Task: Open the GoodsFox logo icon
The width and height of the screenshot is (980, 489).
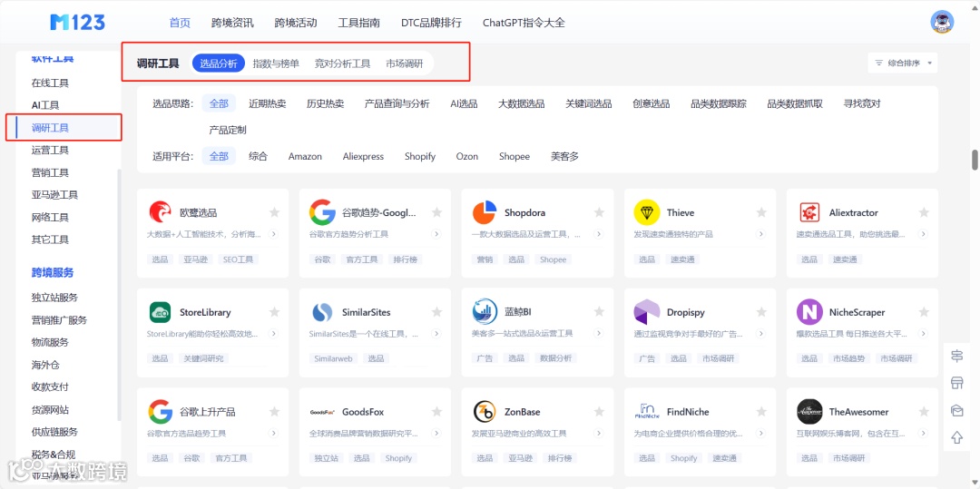Action: (322, 412)
